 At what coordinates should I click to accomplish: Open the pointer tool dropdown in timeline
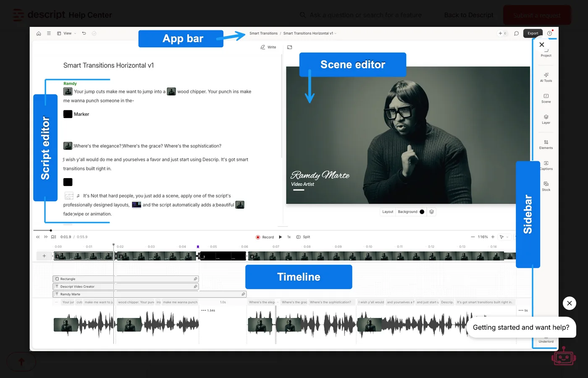click(504, 237)
